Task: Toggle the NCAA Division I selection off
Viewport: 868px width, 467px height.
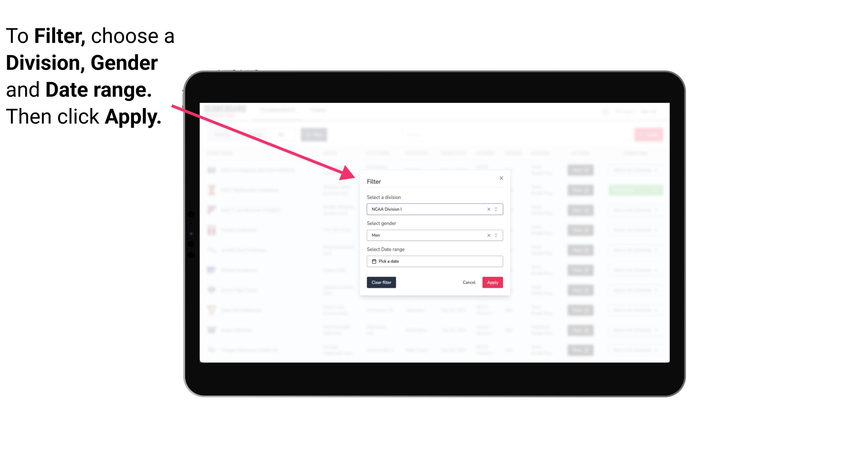Action: point(488,209)
